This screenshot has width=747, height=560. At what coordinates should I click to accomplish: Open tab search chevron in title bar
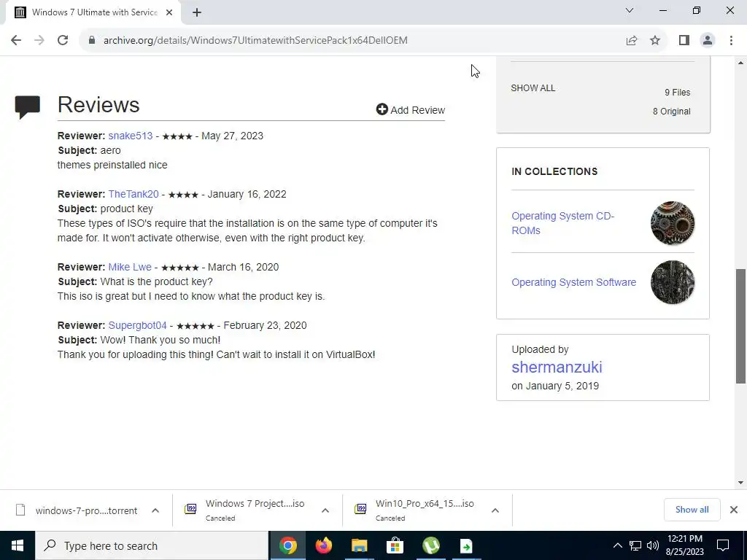tap(630, 10)
